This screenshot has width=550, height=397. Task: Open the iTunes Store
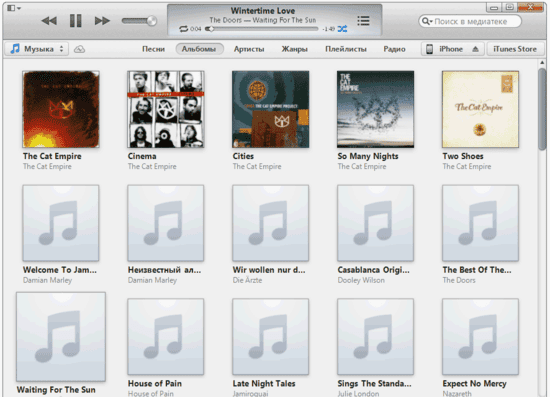(515, 49)
